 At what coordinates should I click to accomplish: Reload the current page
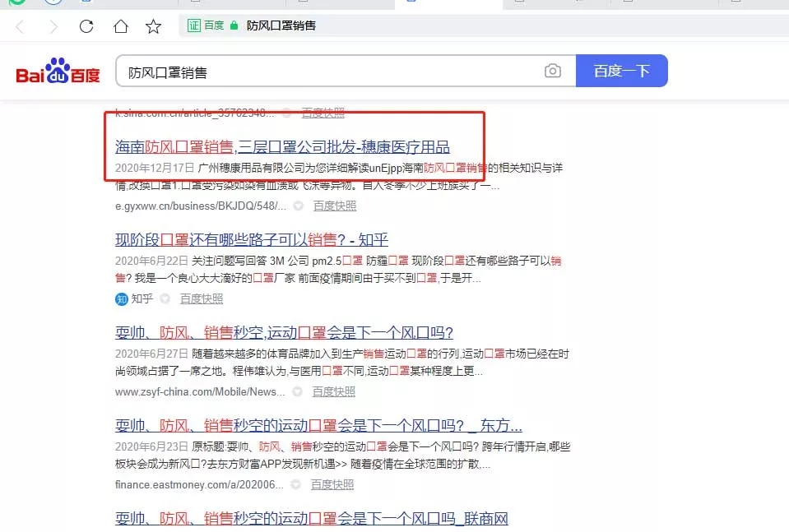tap(86, 25)
